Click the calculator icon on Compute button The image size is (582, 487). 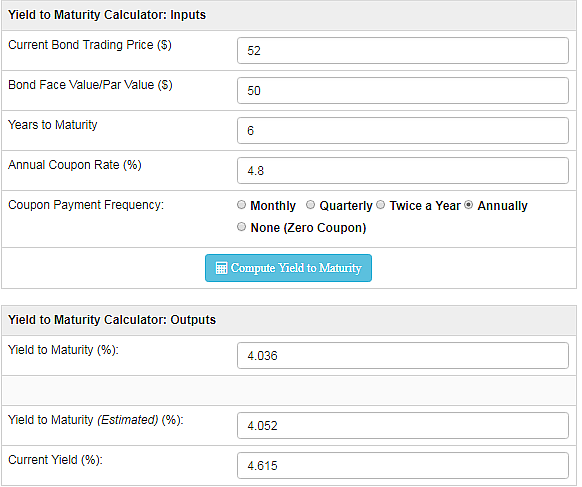(221, 268)
